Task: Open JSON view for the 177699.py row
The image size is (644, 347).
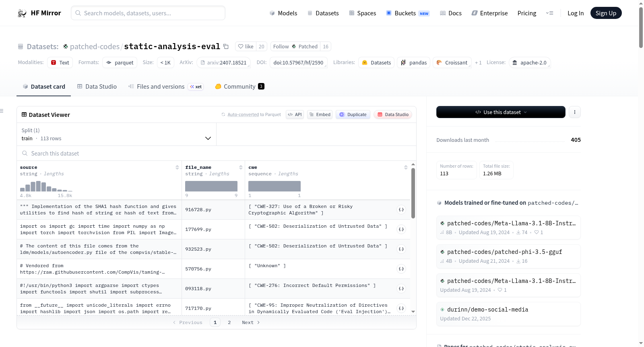Action: [401, 229]
